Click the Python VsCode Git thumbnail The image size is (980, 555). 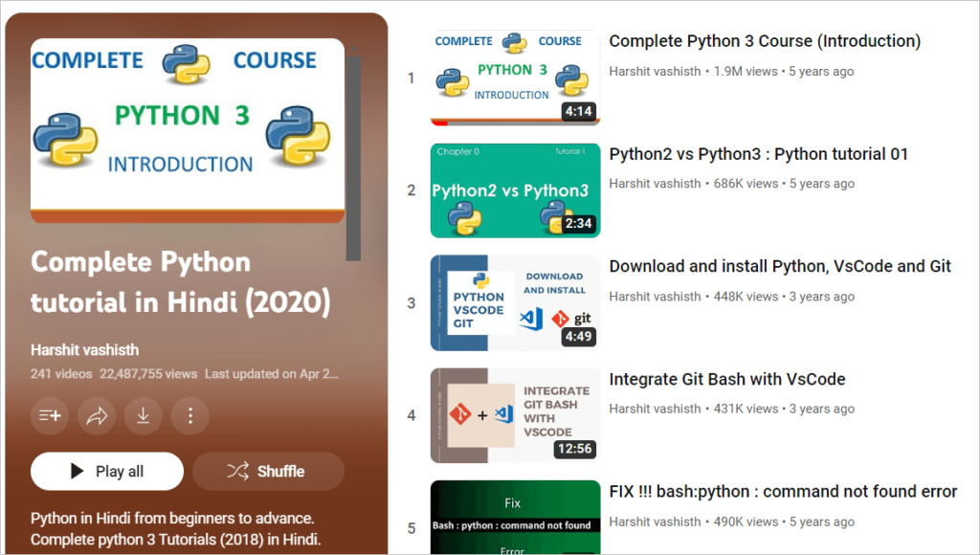tap(514, 303)
